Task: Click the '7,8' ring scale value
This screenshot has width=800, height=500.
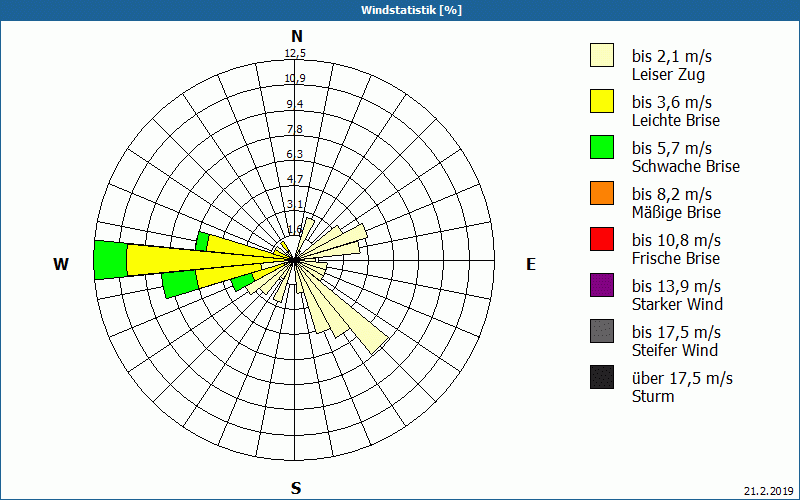Action: point(295,129)
